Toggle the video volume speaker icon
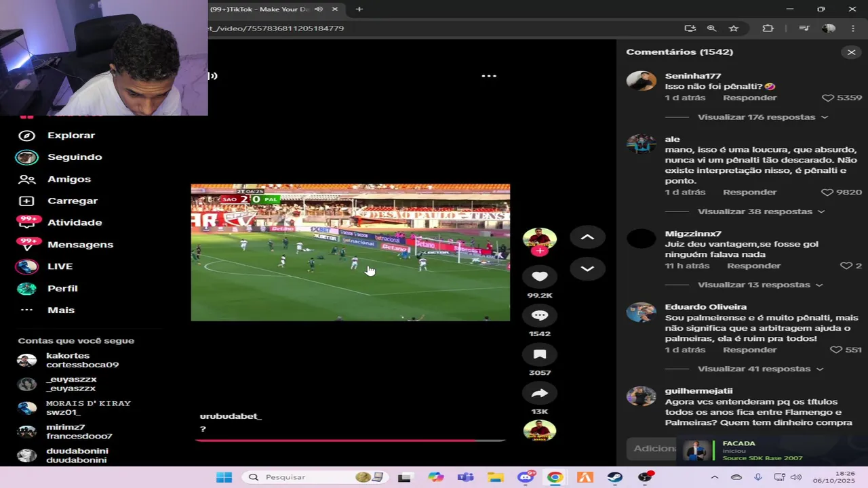The height and width of the screenshot is (488, 868). tap(212, 76)
